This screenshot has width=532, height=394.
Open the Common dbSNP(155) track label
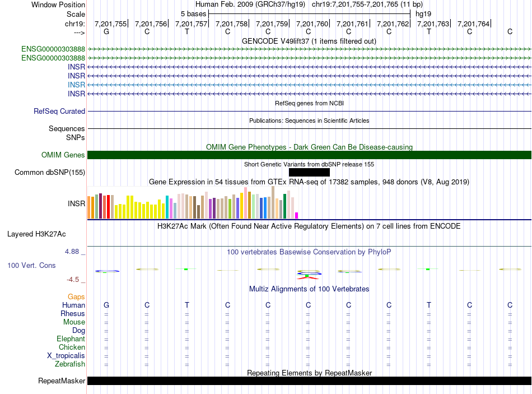49,173
